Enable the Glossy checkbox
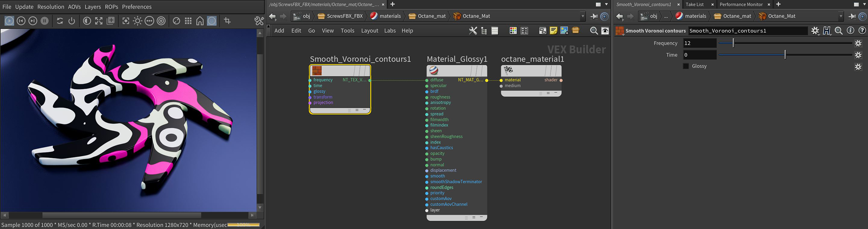 click(686, 66)
